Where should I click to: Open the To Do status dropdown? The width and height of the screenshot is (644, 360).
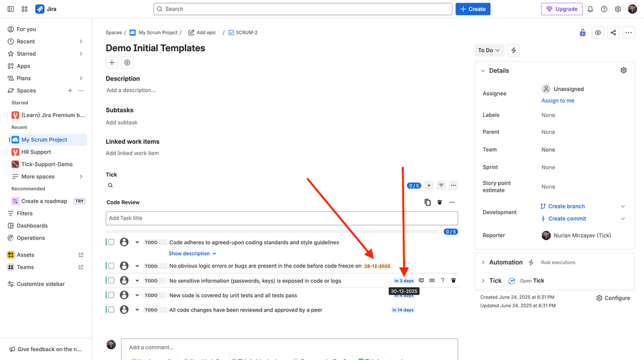click(489, 50)
